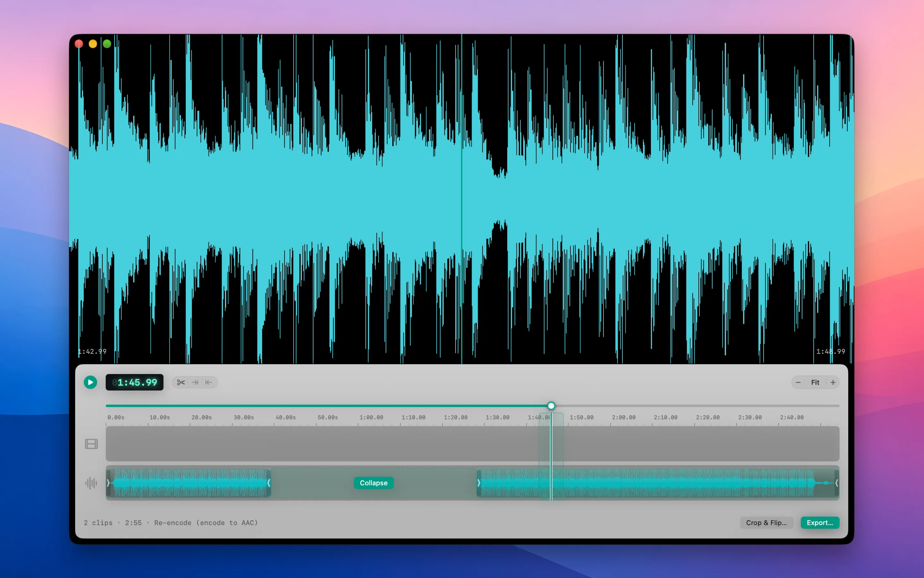Click the 2:55 duration text

click(x=133, y=522)
